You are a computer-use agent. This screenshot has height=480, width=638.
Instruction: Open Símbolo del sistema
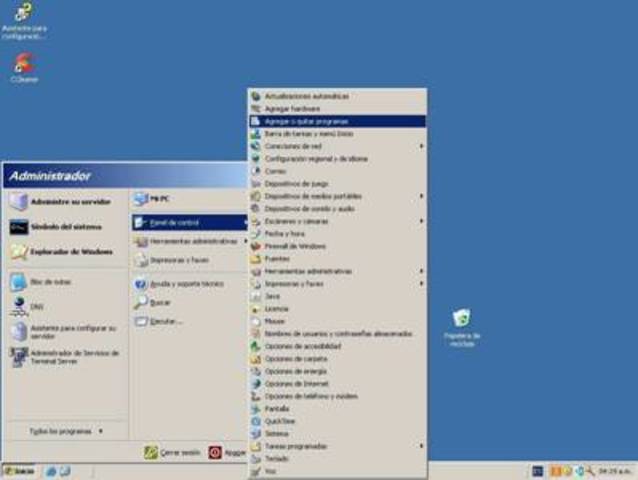(67, 227)
